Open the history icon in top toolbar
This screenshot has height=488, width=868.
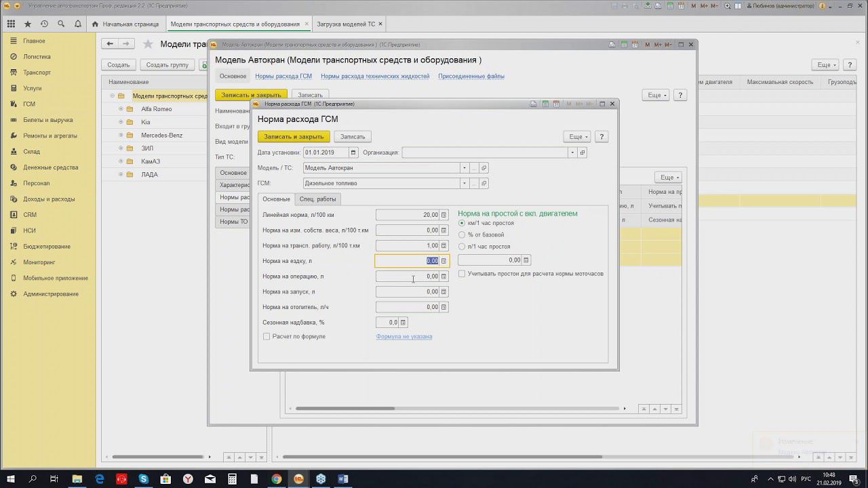[44, 24]
